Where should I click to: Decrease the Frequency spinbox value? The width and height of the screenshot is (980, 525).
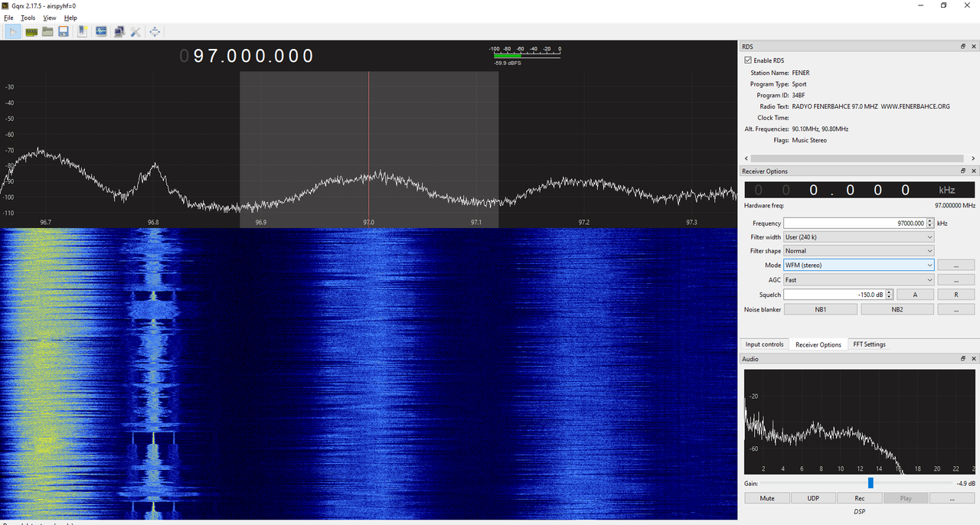[x=930, y=226]
